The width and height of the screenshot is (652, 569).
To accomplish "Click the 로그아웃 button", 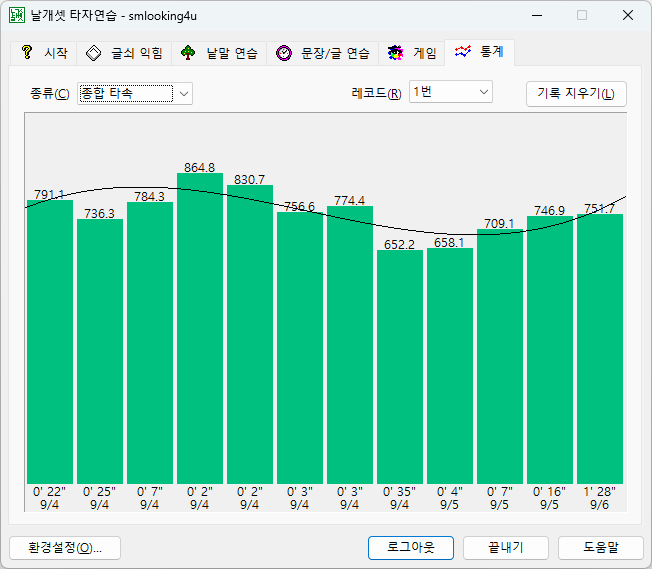I will pos(411,548).
